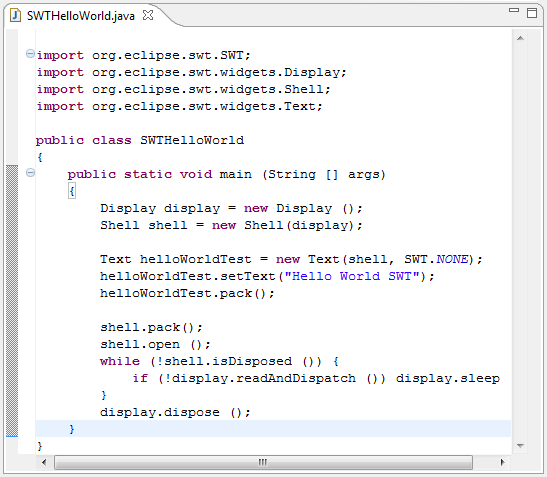The image size is (547, 477).
Task: Minimize the editor view
Action: pos(514,10)
